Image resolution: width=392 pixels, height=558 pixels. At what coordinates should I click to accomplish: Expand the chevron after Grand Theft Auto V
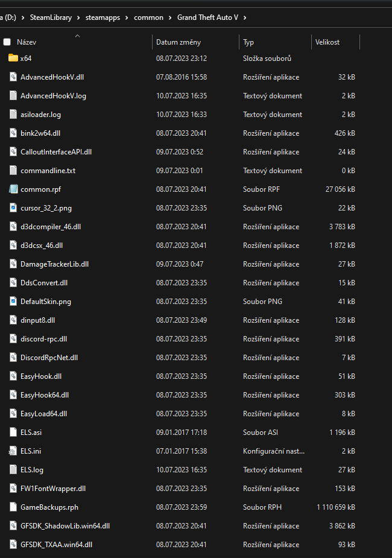pyautogui.click(x=245, y=17)
